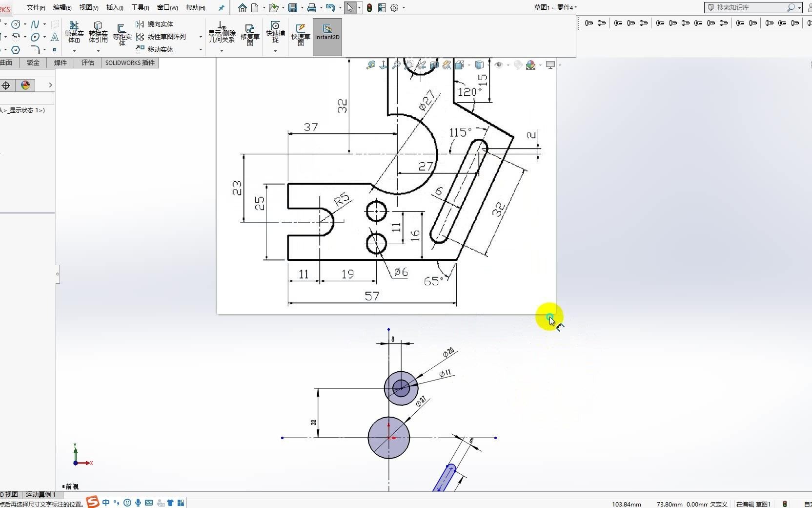Expand the New document dropdown arrow

pyautogui.click(x=264, y=8)
